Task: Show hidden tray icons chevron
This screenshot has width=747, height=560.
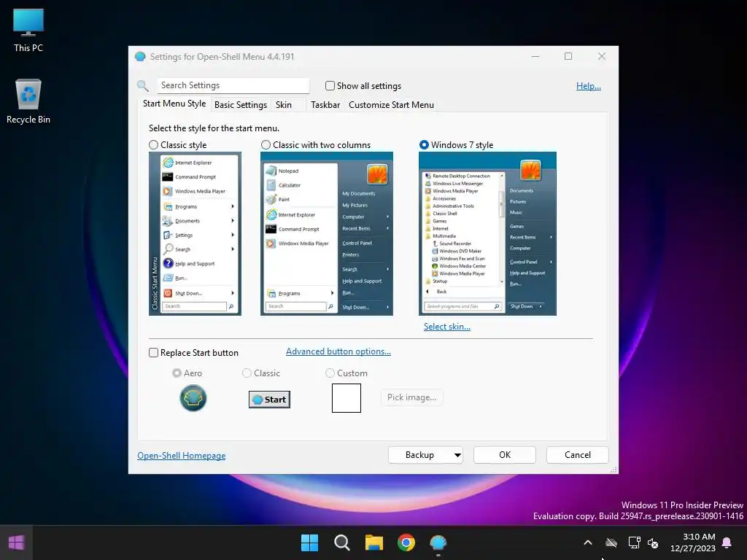Action: (588, 542)
